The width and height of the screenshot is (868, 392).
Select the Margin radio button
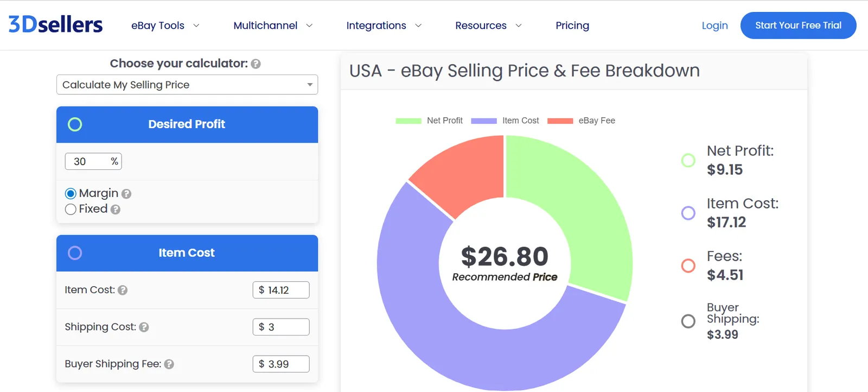(x=71, y=193)
